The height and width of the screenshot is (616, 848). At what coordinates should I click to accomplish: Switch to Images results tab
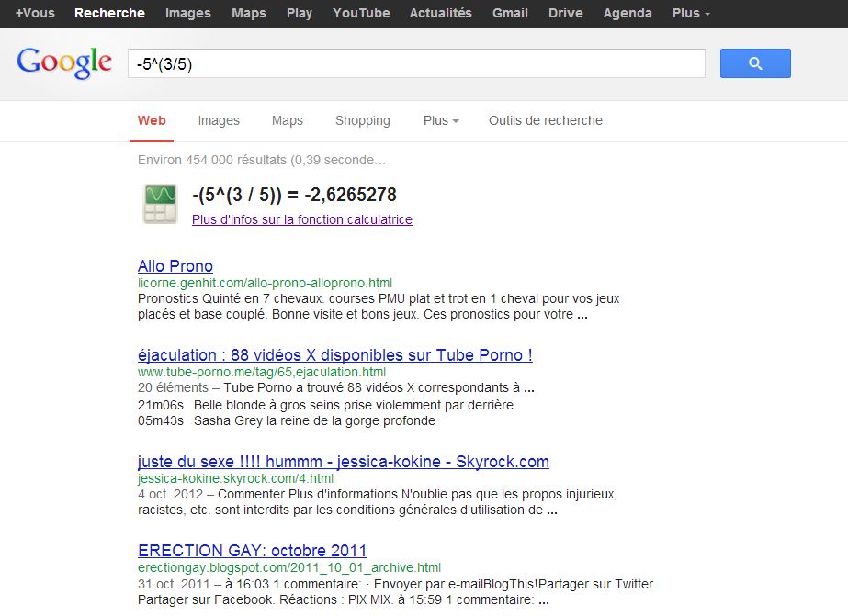coord(219,120)
